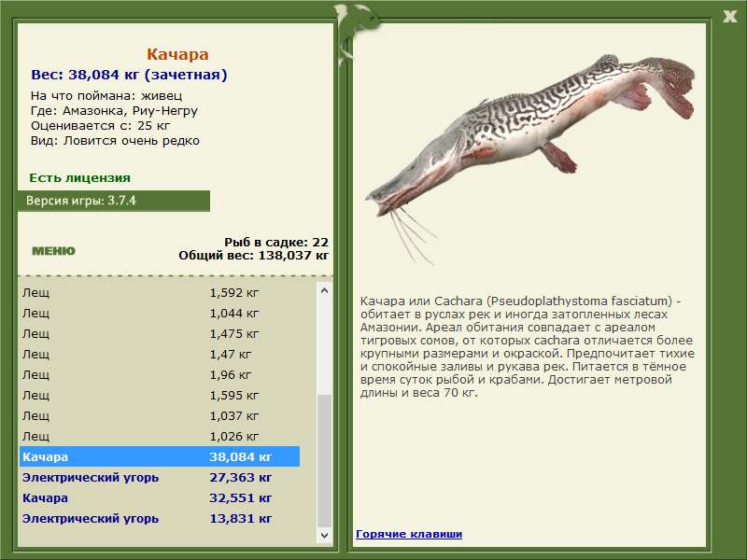The width and height of the screenshot is (747, 560).
Task: Select the Лещ 1,592 кг row
Action: pyautogui.click(x=160, y=292)
